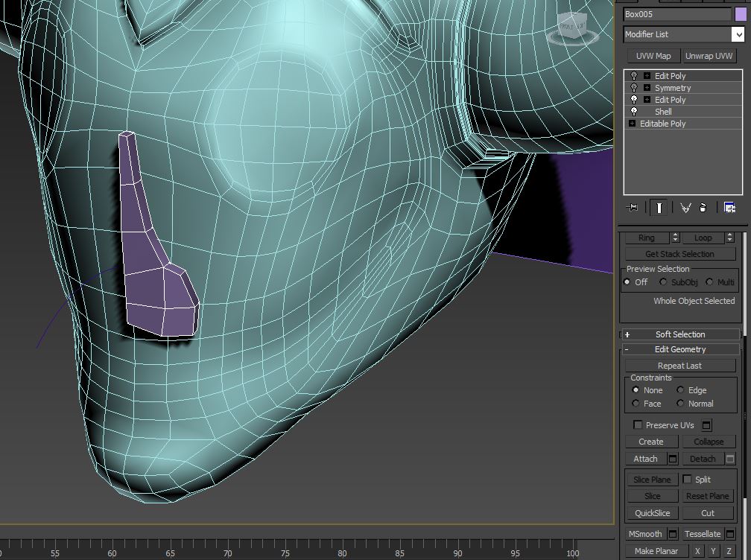The width and height of the screenshot is (751, 560).
Task: Open Tessellate settings box
Action: click(x=729, y=534)
